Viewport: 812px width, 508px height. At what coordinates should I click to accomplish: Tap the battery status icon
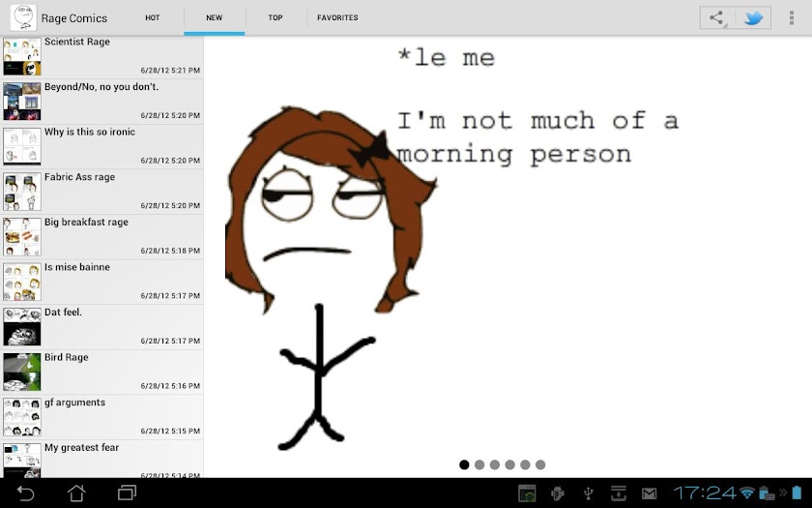tap(797, 493)
